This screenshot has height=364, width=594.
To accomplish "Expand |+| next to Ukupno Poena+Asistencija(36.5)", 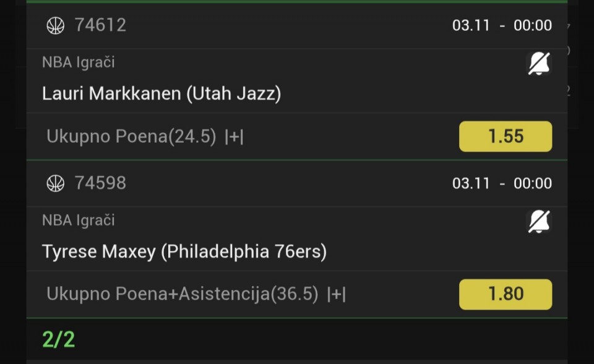I will [x=336, y=295].
